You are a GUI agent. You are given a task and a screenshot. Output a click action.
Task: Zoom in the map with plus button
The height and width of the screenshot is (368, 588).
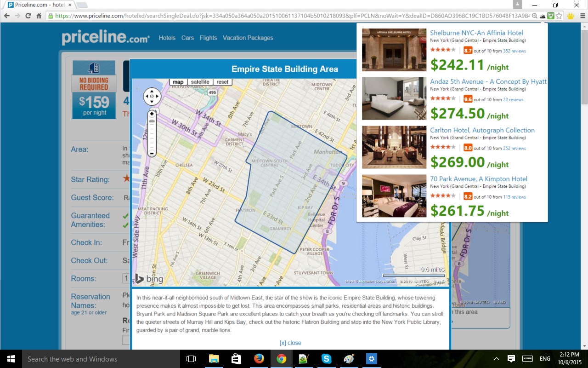pos(152,114)
